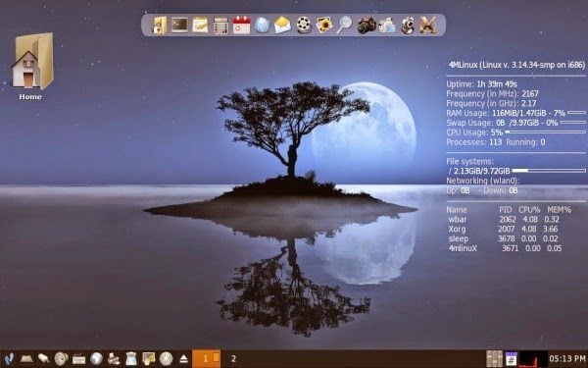Click the magnifying glass search icon
The width and height of the screenshot is (588, 368).
[x=344, y=26]
